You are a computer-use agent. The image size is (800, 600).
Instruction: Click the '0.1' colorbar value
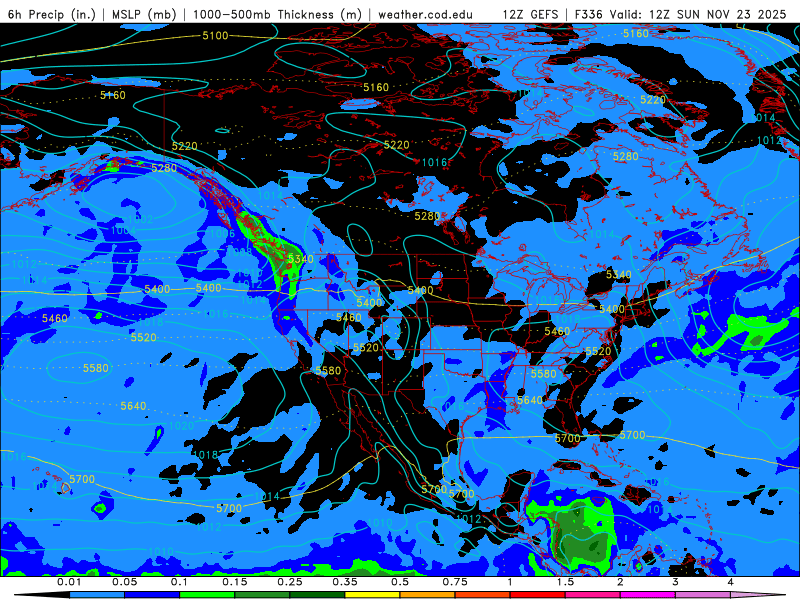pyautogui.click(x=180, y=582)
